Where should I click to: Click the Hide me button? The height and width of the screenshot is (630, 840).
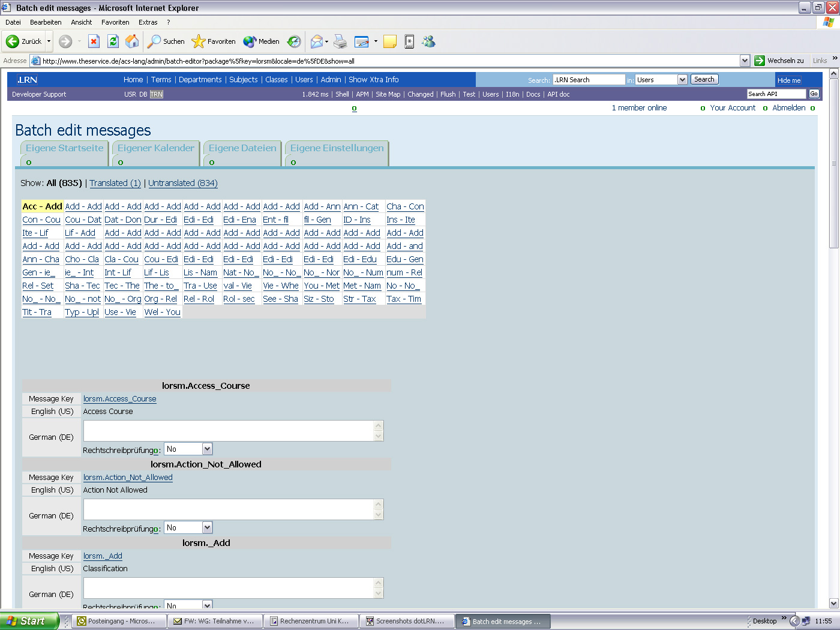coord(790,80)
